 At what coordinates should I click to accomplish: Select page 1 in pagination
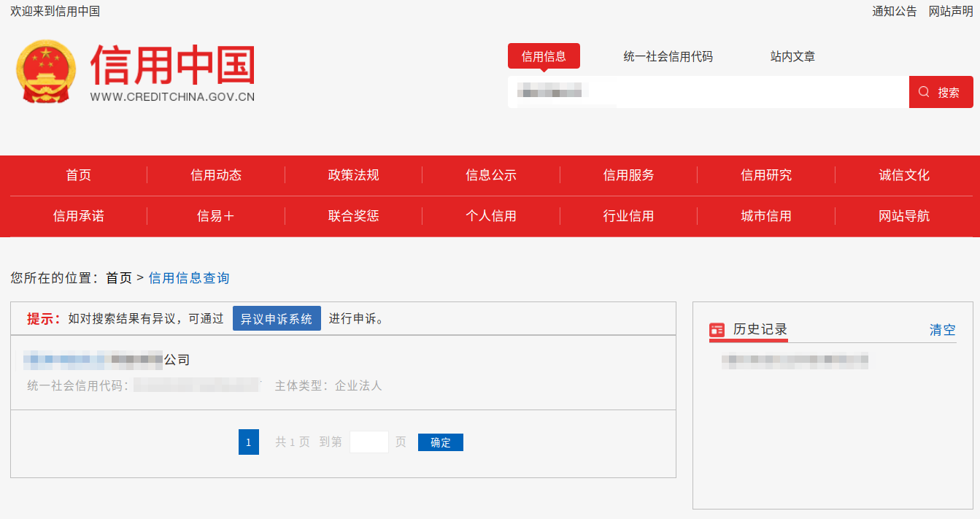(249, 442)
